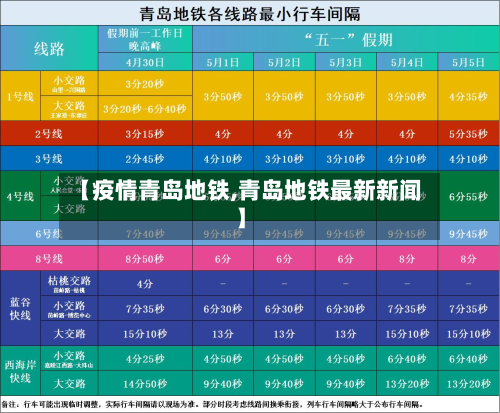This screenshot has height=413, width=500.
Task: Click the "4号线" row label
Action: coord(21,196)
